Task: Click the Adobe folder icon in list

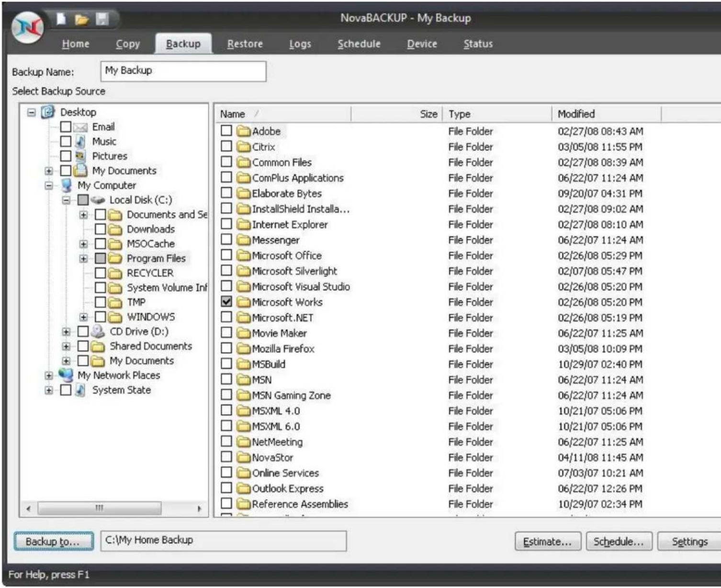Action: coord(244,131)
